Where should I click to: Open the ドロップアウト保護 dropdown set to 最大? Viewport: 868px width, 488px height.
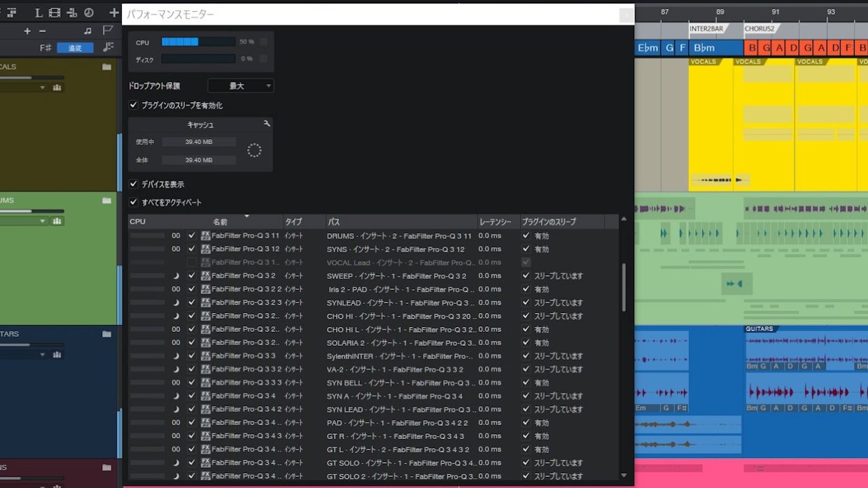coord(241,86)
